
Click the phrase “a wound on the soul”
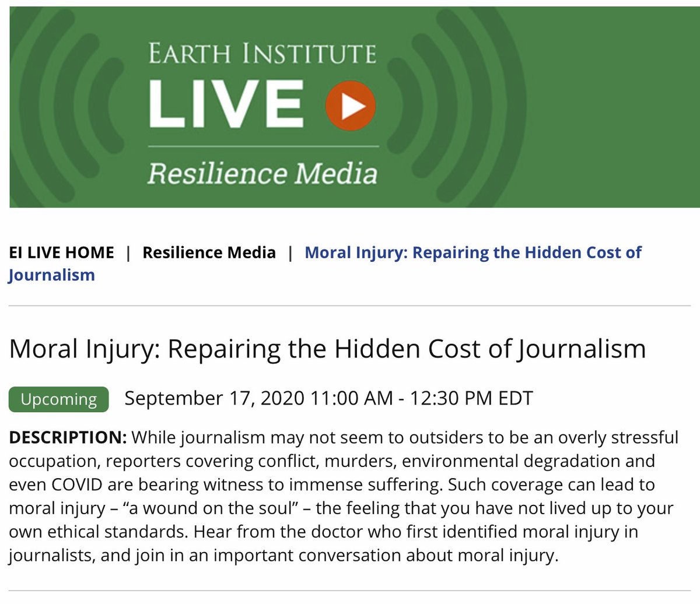pyautogui.click(x=211, y=508)
